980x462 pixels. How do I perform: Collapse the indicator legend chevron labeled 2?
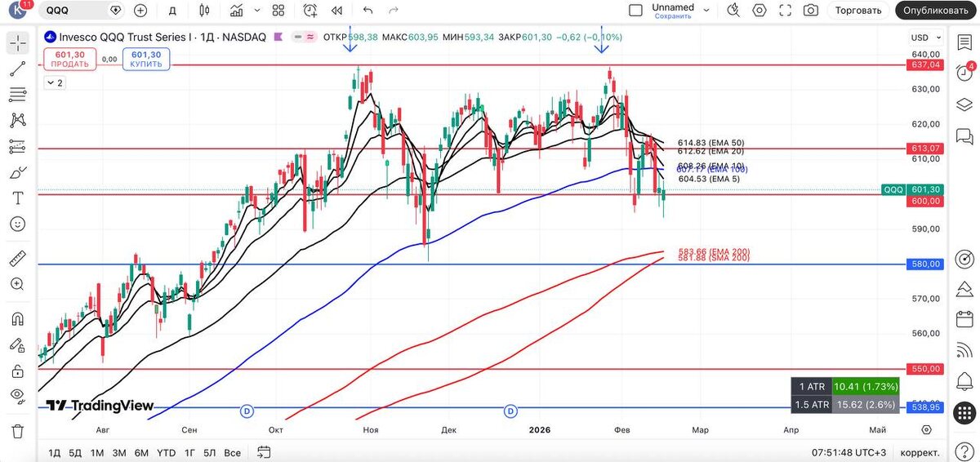pyautogui.click(x=55, y=83)
